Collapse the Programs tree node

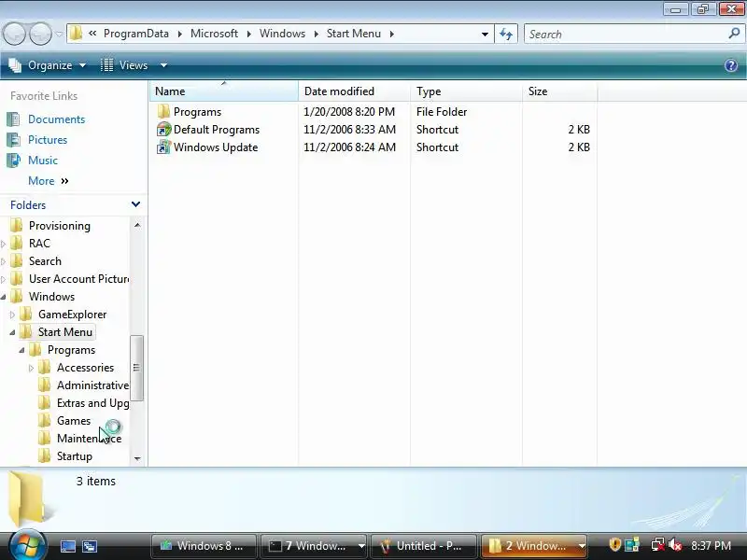click(21, 350)
